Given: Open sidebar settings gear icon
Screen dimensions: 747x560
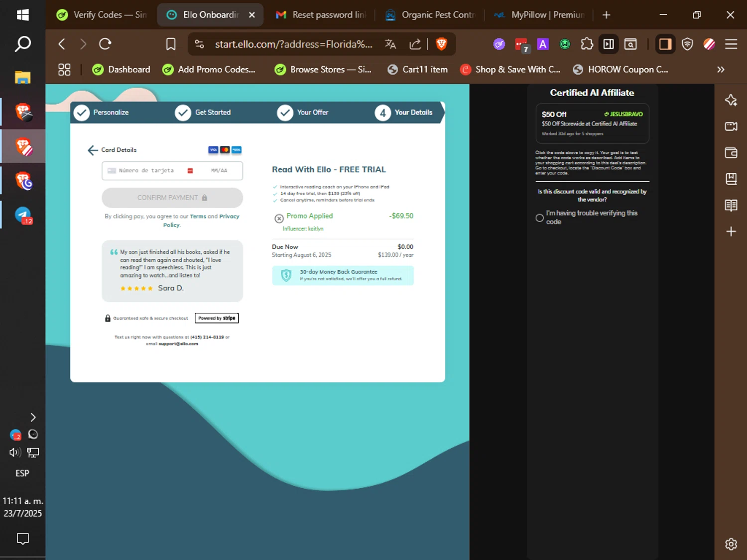Looking at the screenshot, I should 731,544.
